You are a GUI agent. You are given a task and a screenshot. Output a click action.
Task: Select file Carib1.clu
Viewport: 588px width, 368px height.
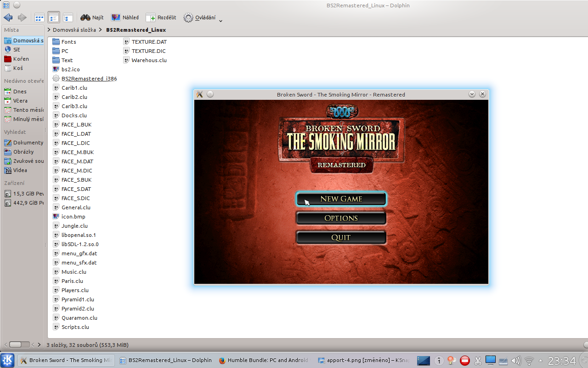tap(70, 88)
